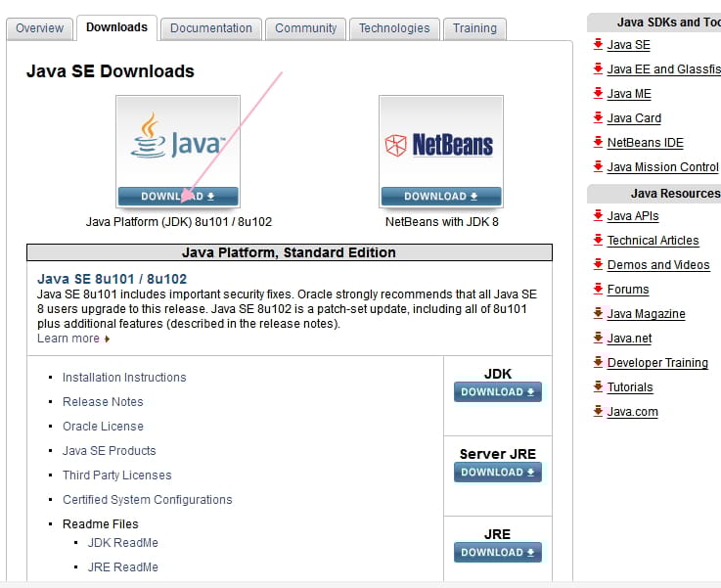Click the red icon beside Java Card
721x588 pixels.
(598, 117)
